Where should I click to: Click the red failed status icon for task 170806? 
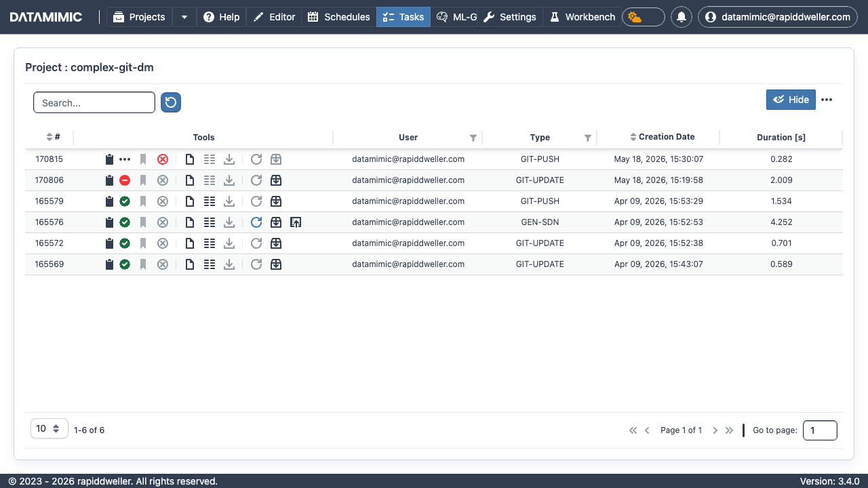point(125,180)
